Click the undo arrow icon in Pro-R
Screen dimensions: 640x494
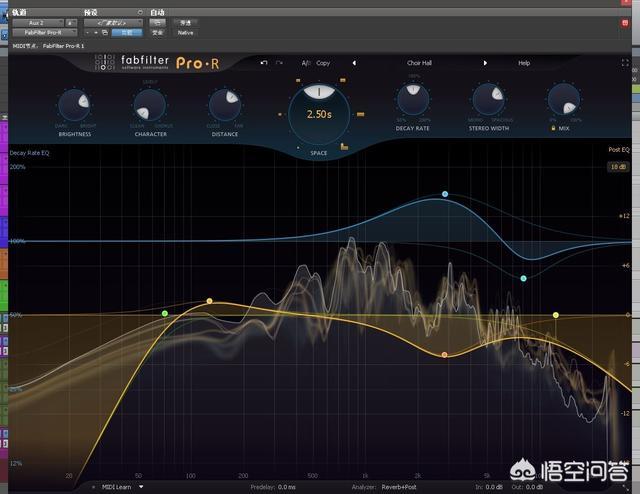(264, 63)
